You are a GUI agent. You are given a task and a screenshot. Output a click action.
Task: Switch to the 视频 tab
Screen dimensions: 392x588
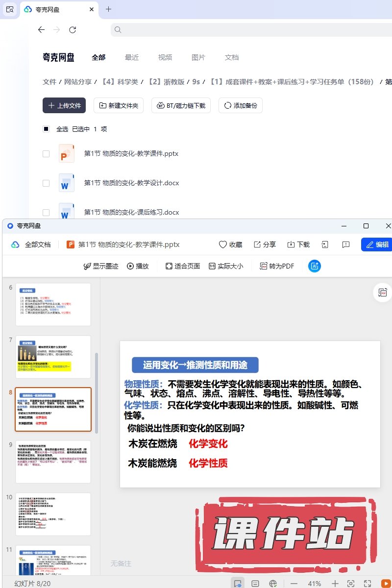(165, 57)
